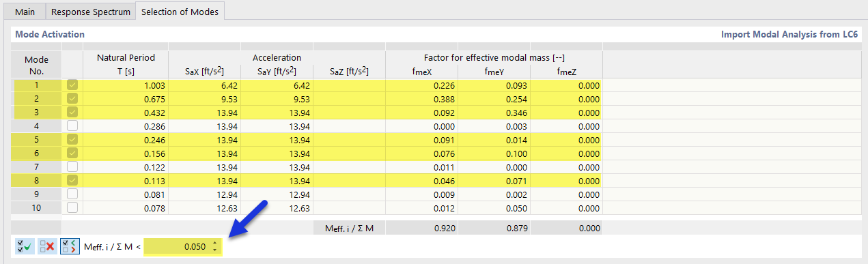868x264 pixels.
Task: Uncheck the checkbox for mode 1
Action: pyautogui.click(x=72, y=85)
